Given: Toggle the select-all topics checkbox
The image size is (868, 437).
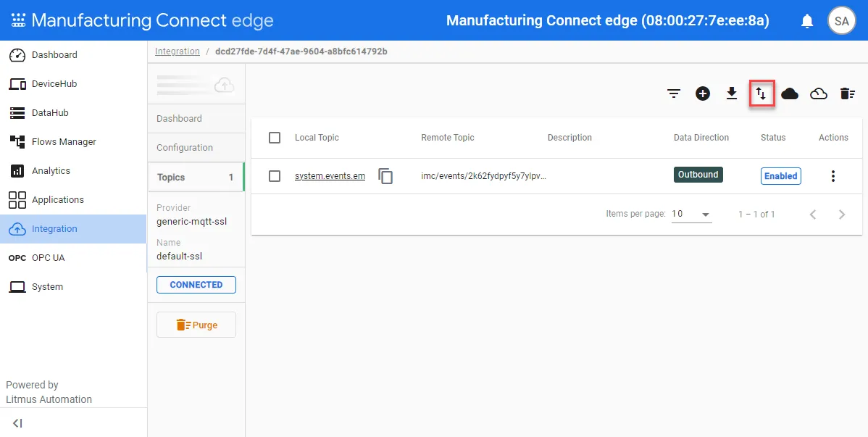Looking at the screenshot, I should pos(275,138).
